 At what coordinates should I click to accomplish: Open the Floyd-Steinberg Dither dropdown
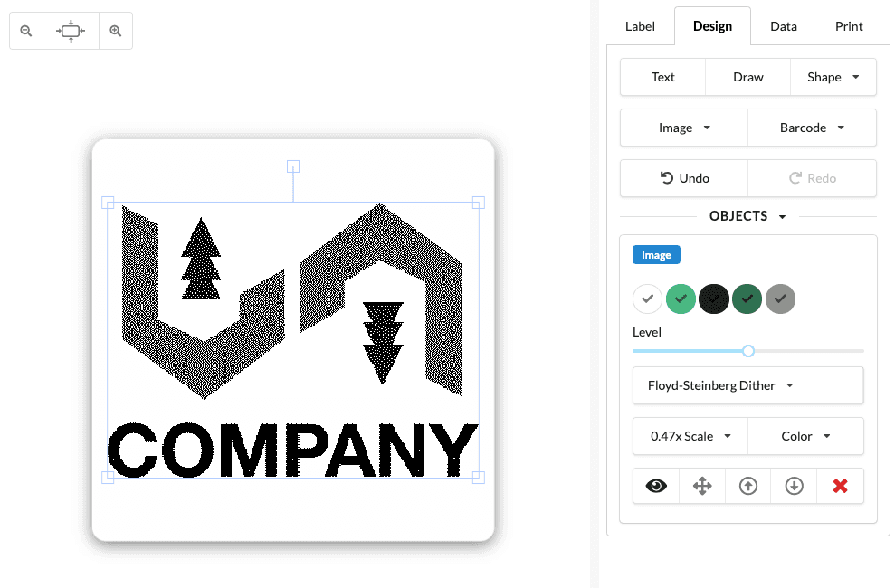coord(747,385)
